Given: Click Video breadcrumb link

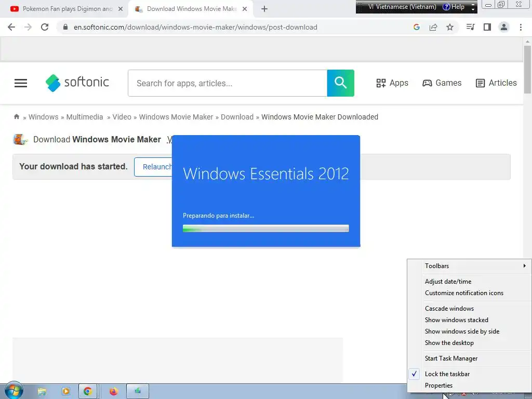Looking at the screenshot, I should pos(122,117).
